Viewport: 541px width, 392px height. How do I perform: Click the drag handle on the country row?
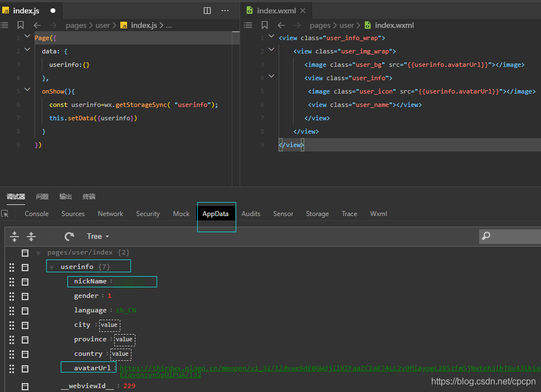12,354
